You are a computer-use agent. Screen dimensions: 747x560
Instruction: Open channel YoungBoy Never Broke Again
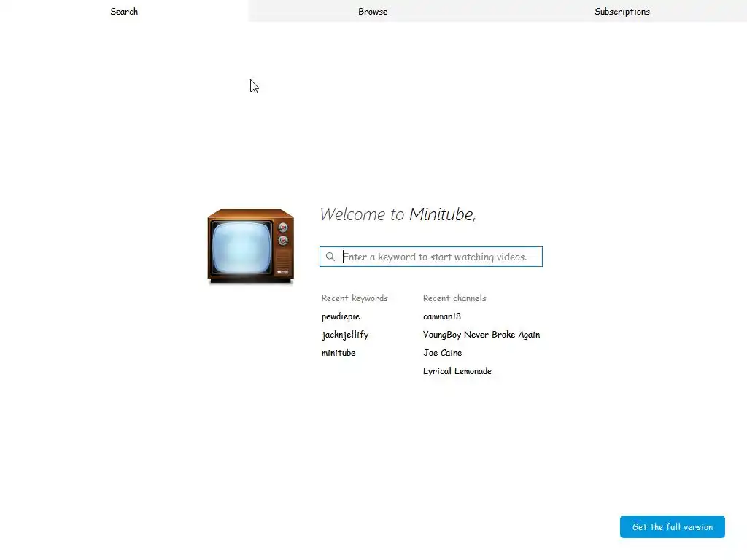(481, 335)
